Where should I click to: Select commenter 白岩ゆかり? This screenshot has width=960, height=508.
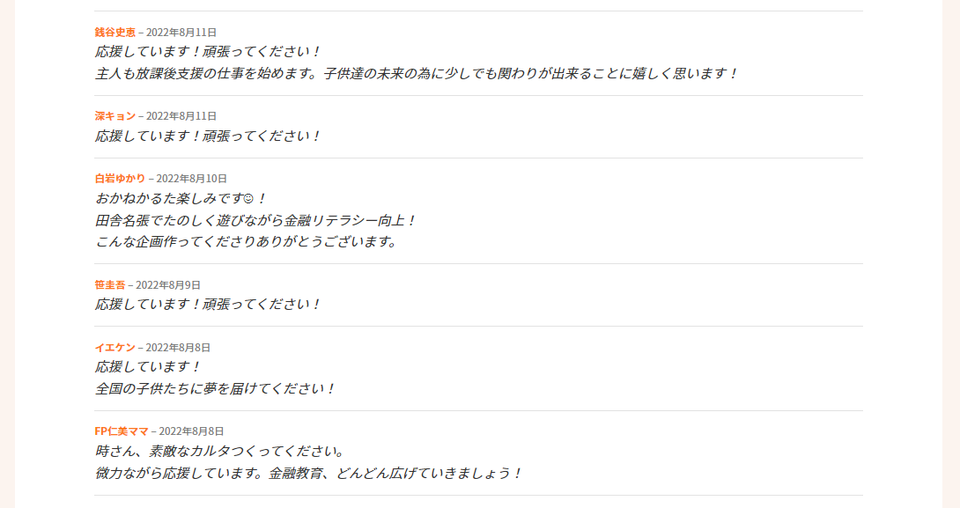(x=120, y=179)
